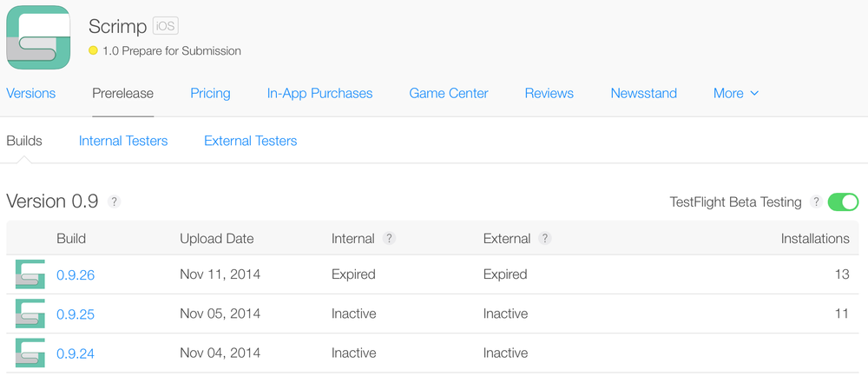Screen dimensions: 868x383
Task: Open build 0.9.26 link
Action: click(x=76, y=275)
